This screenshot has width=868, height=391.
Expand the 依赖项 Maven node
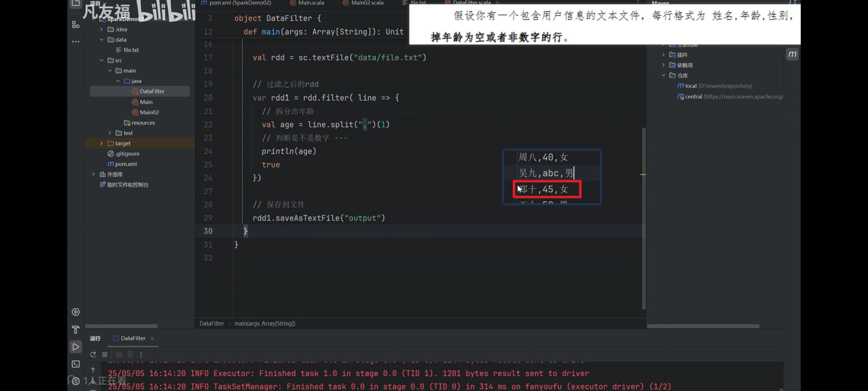click(x=663, y=65)
